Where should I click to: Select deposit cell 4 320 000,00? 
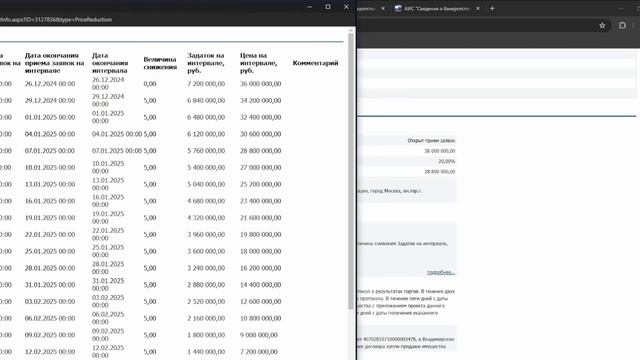(x=206, y=218)
